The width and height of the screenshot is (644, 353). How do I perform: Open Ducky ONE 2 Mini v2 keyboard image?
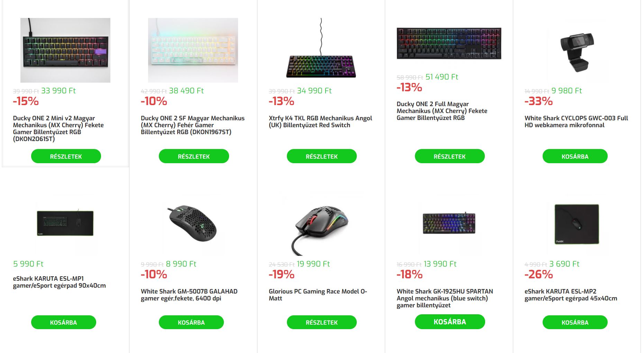[x=65, y=50]
